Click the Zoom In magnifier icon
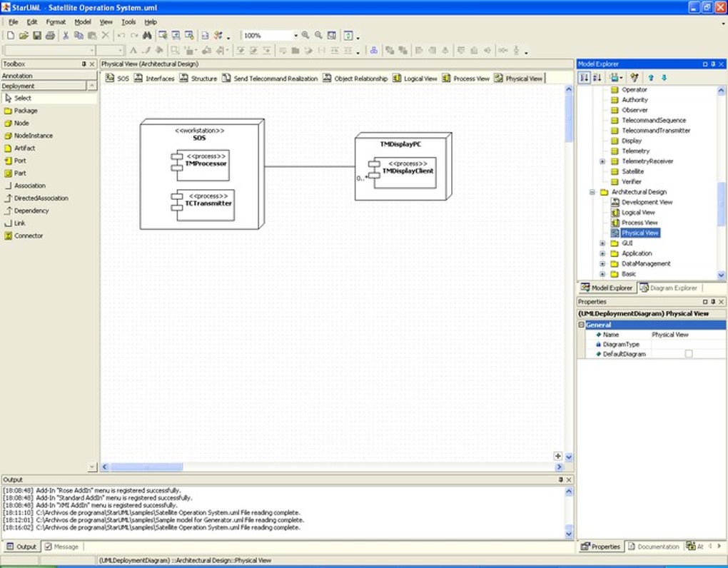Screen dimensions: 728x568 [x=305, y=35]
